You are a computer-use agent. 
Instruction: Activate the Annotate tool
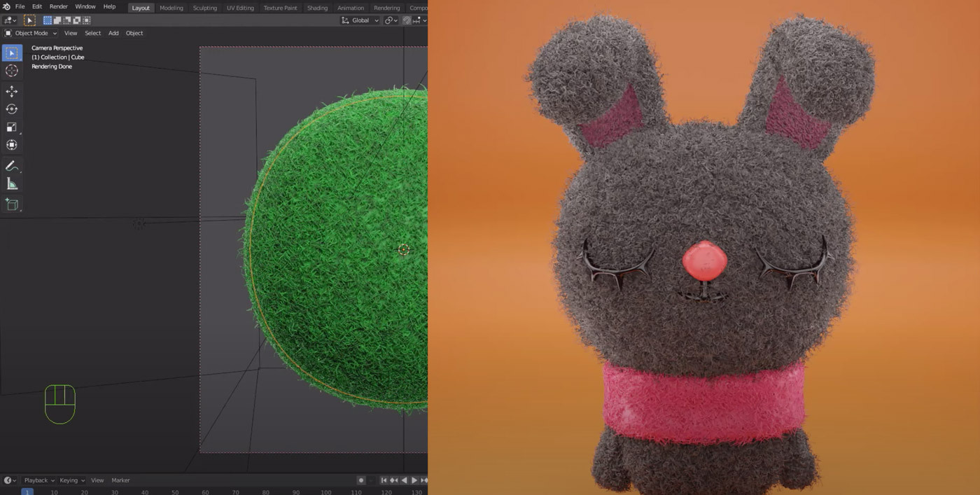coord(11,165)
